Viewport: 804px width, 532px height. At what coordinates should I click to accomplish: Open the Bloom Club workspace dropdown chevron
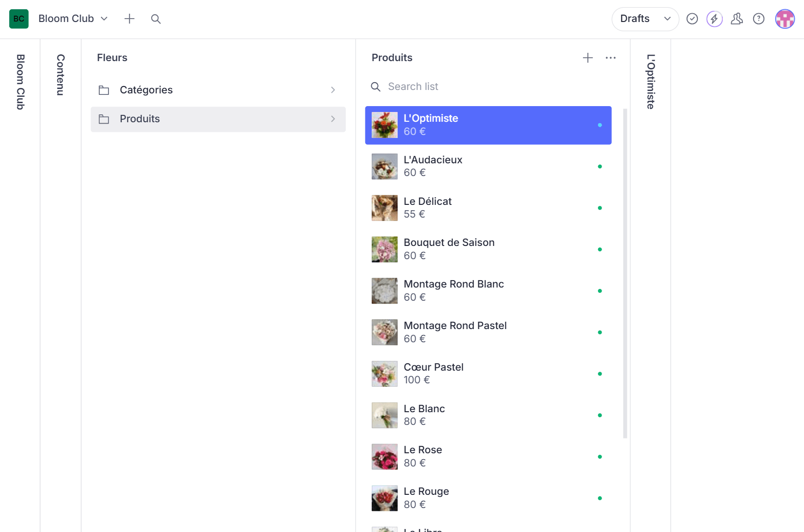click(x=104, y=19)
